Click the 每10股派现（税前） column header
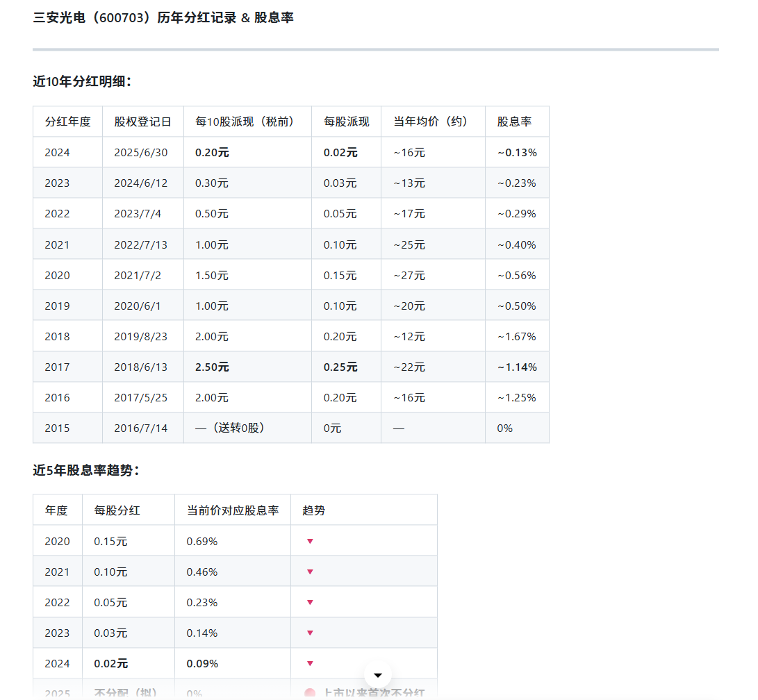Viewport: 758px width, 700px height. click(247, 122)
